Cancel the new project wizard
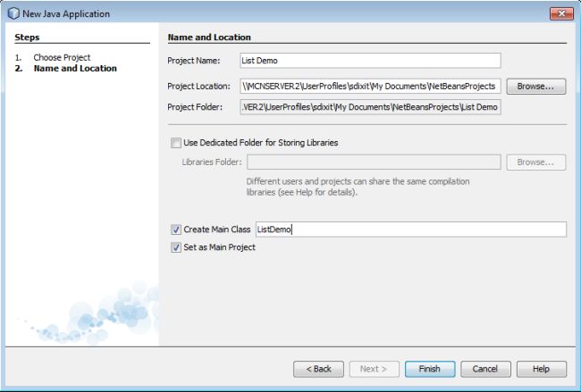This screenshot has height=392, width=581. [x=485, y=369]
